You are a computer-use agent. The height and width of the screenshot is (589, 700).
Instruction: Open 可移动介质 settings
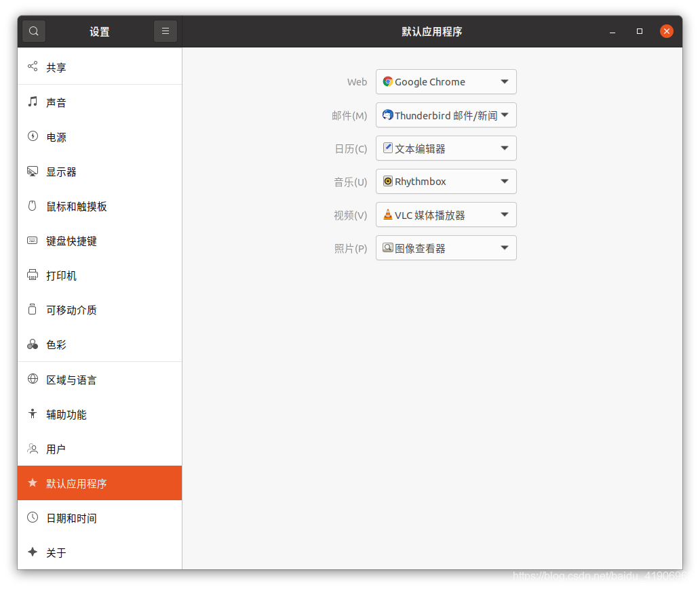coord(100,310)
